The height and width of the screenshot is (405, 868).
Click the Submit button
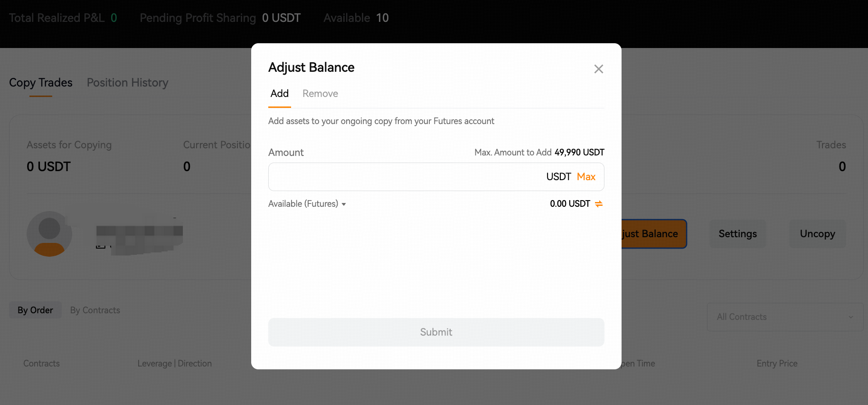[436, 332]
